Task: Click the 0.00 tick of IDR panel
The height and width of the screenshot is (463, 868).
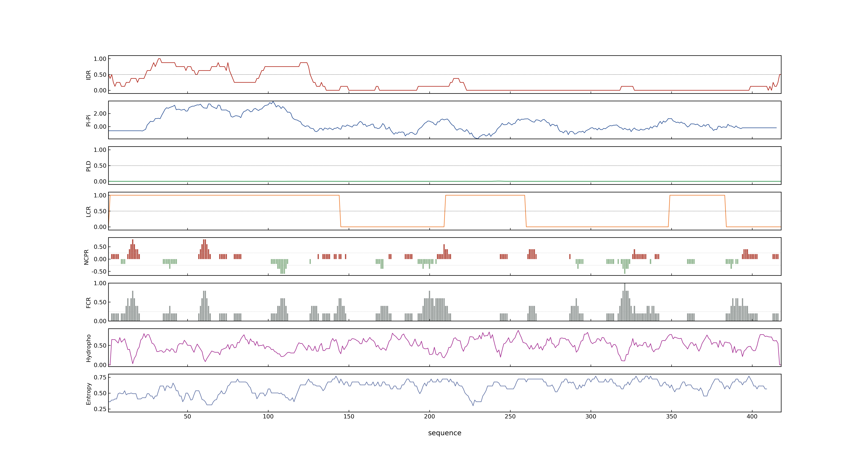Action: [x=100, y=90]
